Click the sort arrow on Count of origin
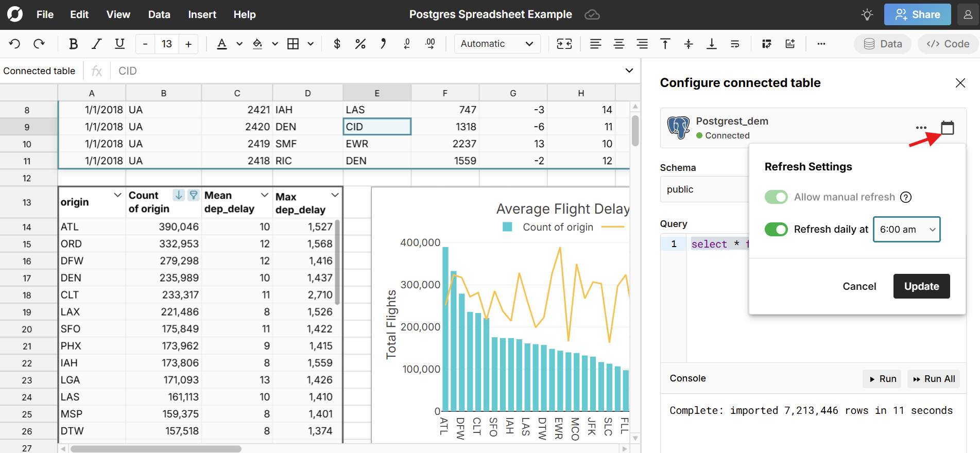980x453 pixels. (x=178, y=195)
